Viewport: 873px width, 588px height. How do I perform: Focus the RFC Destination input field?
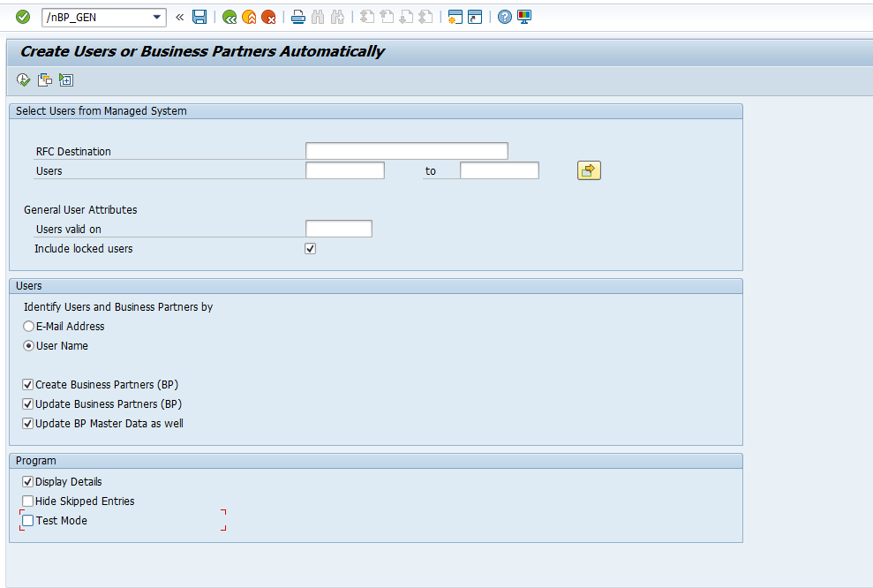click(406, 151)
